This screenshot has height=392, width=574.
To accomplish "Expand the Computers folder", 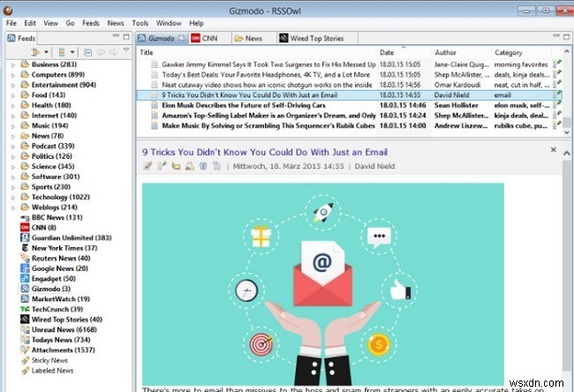I will point(13,75).
